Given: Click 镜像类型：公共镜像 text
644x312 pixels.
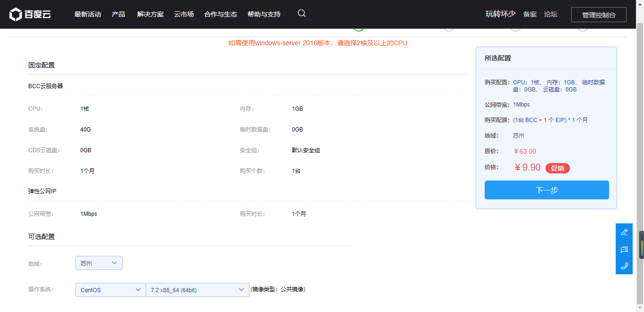Looking at the screenshot, I should pos(278,289).
